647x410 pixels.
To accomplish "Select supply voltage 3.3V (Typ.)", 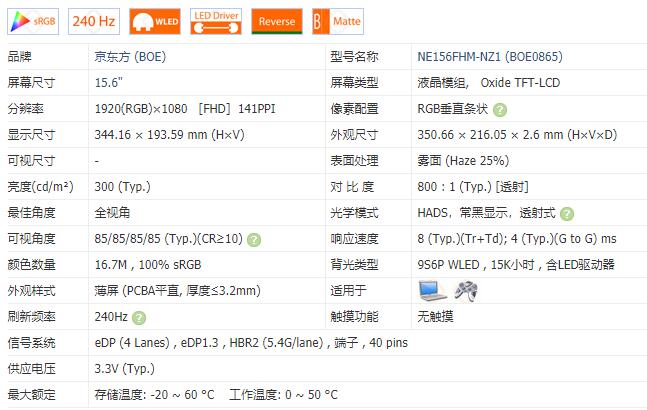I will click(125, 368).
